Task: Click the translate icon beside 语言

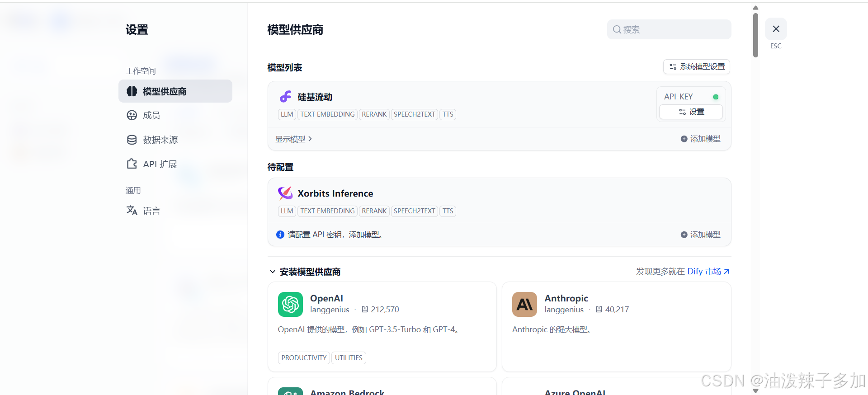Action: [x=132, y=210]
